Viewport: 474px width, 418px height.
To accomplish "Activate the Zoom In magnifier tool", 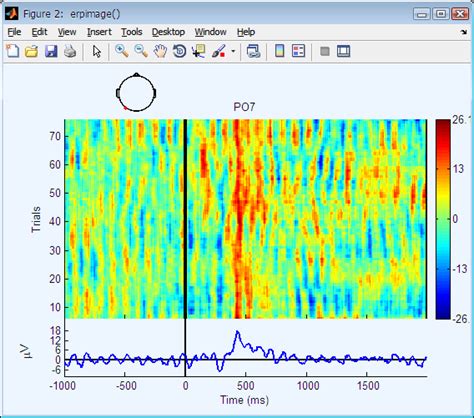I will (x=122, y=51).
